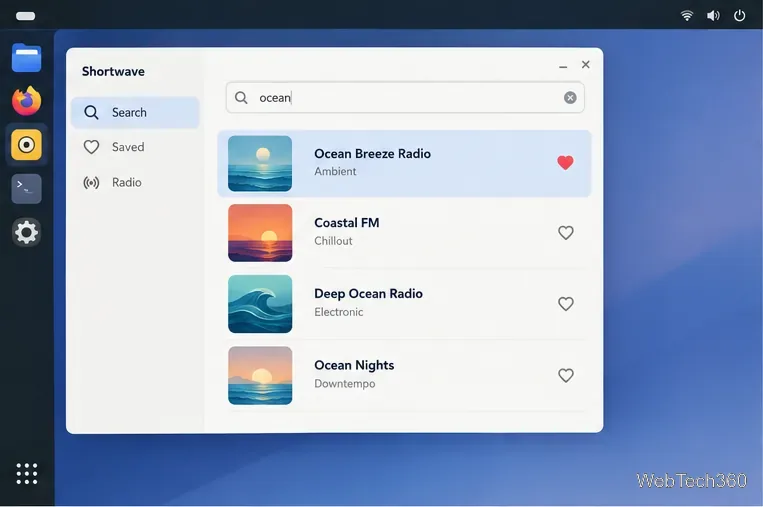Show the applications grid
This screenshot has height=507, width=763.
(x=26, y=473)
